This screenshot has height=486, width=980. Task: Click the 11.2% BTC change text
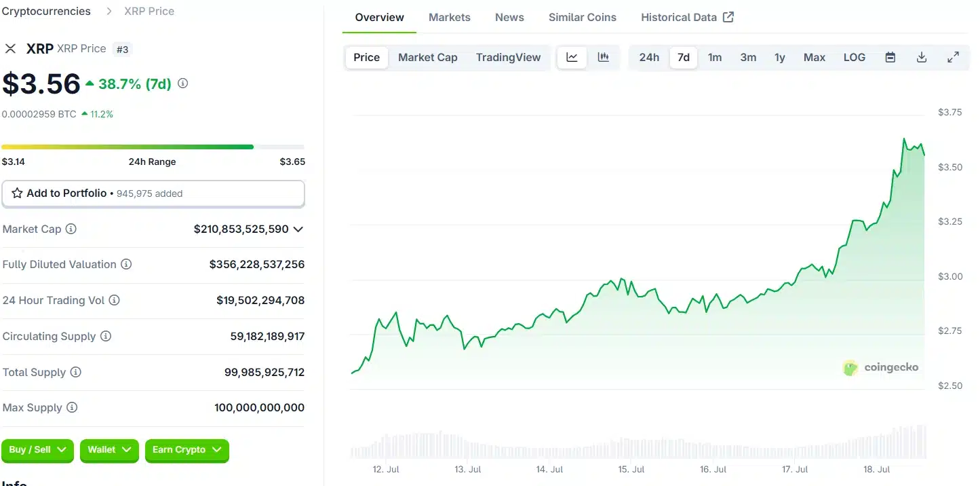click(x=102, y=114)
